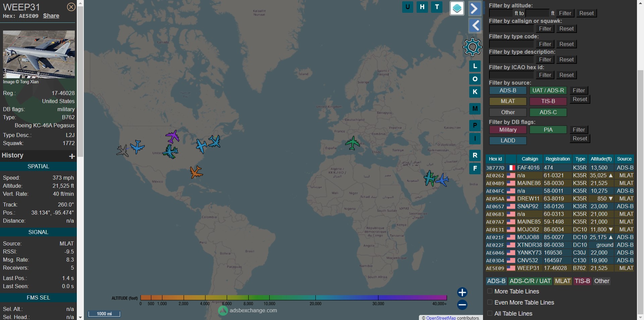Enable More Table Lines checkbox
This screenshot has height=320, width=644.
click(x=490, y=291)
